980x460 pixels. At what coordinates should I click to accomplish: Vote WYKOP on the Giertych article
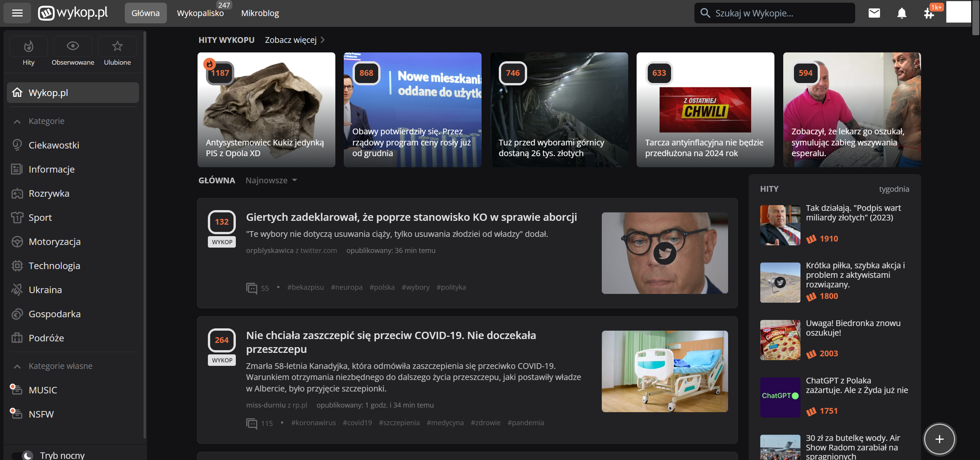pos(222,242)
